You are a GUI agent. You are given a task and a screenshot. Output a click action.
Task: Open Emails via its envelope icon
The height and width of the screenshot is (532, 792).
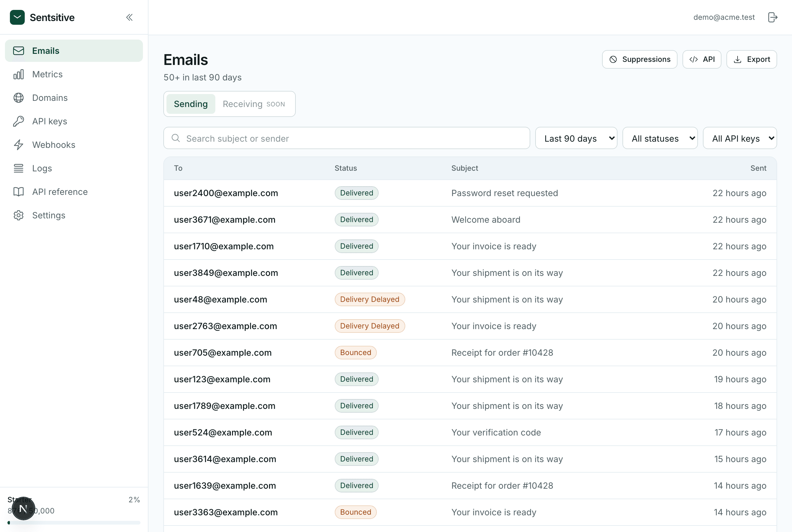[x=19, y=51]
